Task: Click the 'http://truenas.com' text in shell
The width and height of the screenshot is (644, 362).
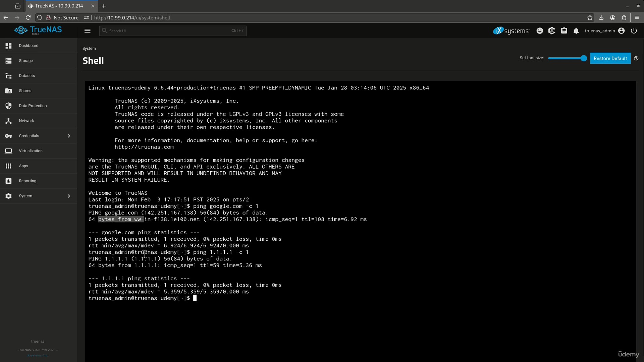Action: 144,147
